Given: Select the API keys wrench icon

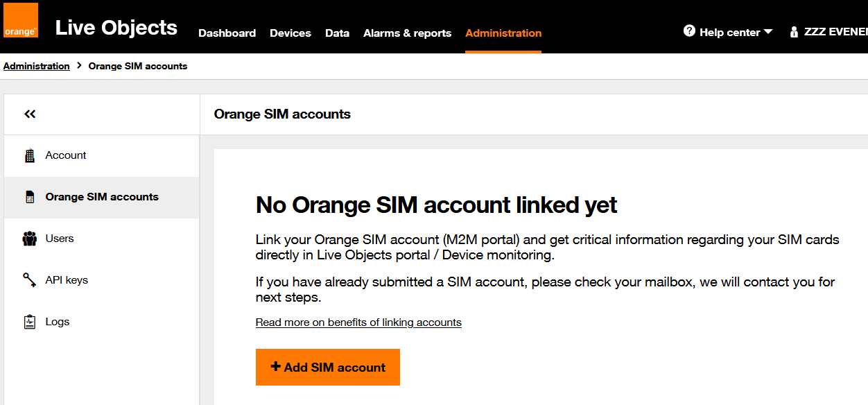Looking at the screenshot, I should click(29, 279).
